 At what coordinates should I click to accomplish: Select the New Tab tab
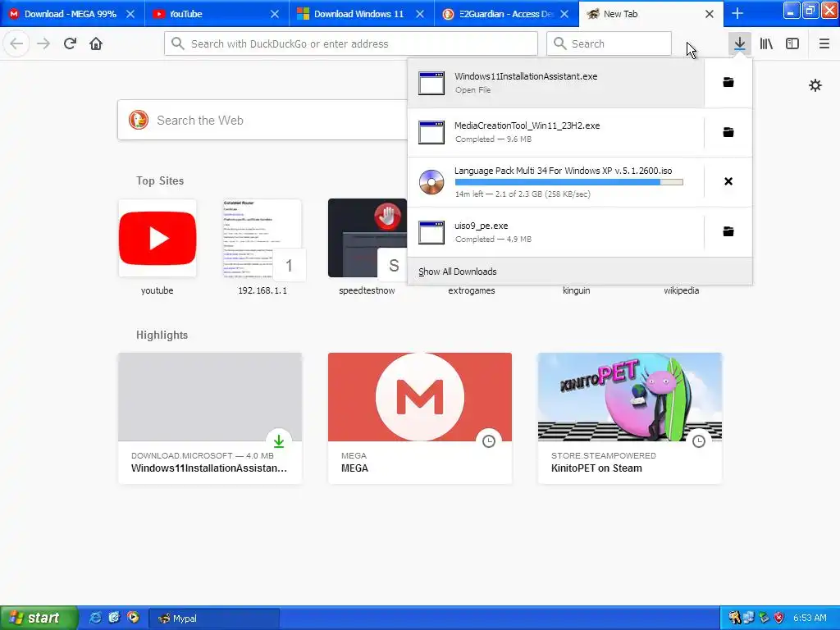point(651,14)
